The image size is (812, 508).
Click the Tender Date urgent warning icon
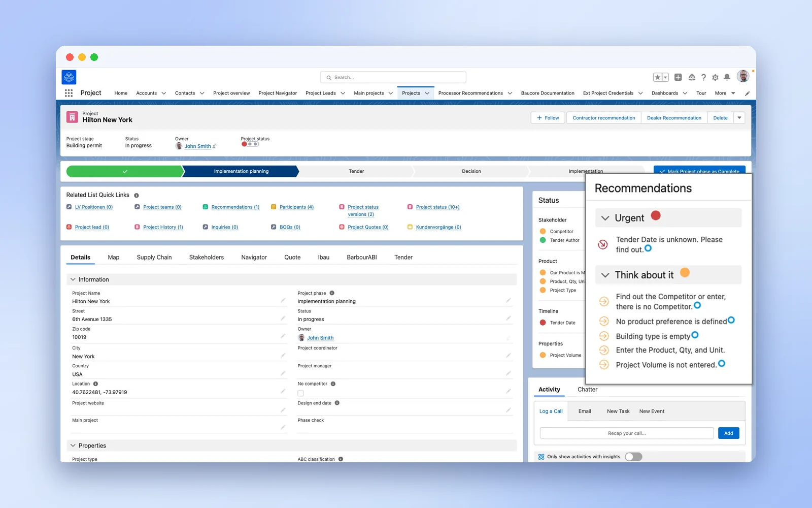coord(603,244)
